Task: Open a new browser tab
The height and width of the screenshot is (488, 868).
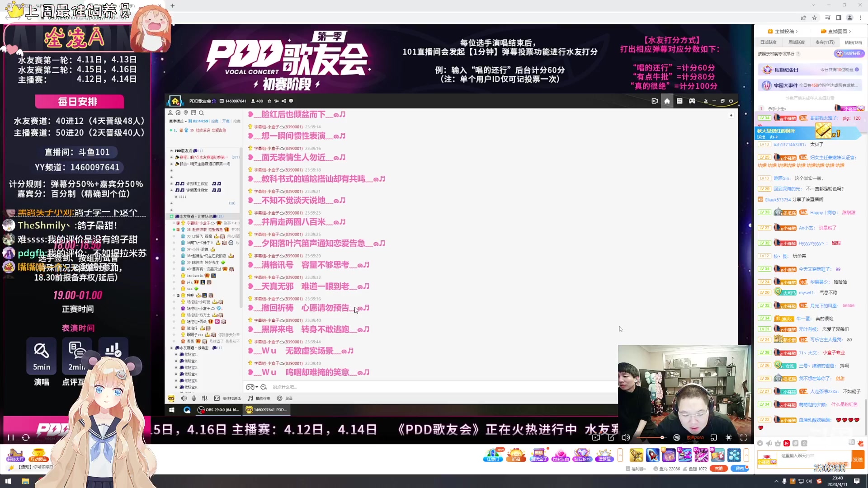Action: coord(172,6)
